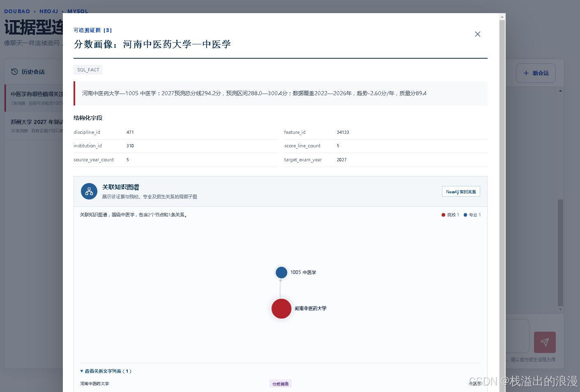
Task: Click the score_line_count field label
Action: tap(302, 146)
